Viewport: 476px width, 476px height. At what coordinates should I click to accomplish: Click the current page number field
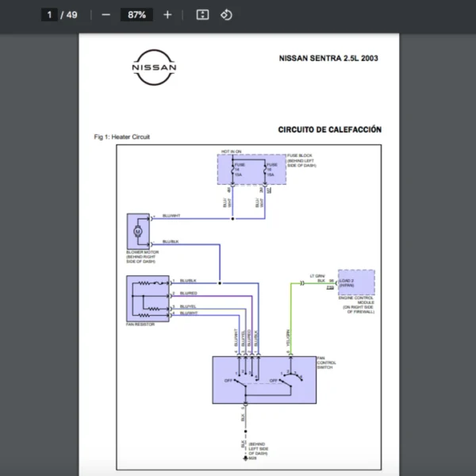(x=49, y=15)
